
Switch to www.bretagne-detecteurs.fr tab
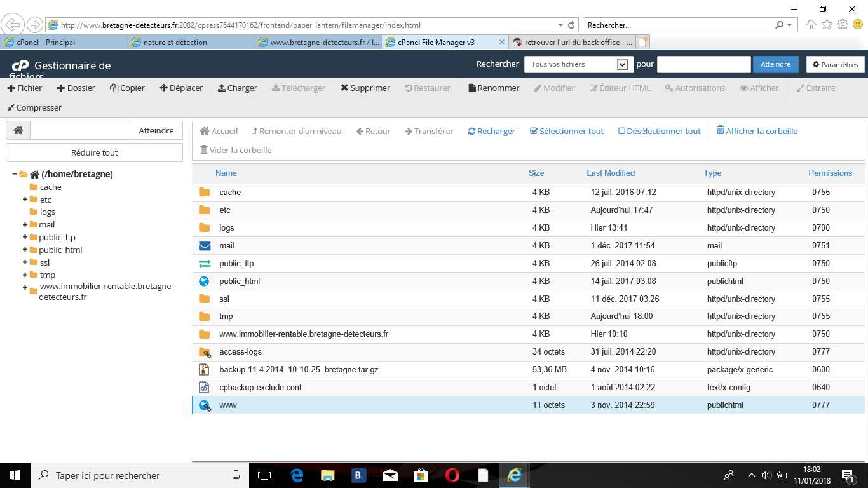click(x=318, y=42)
